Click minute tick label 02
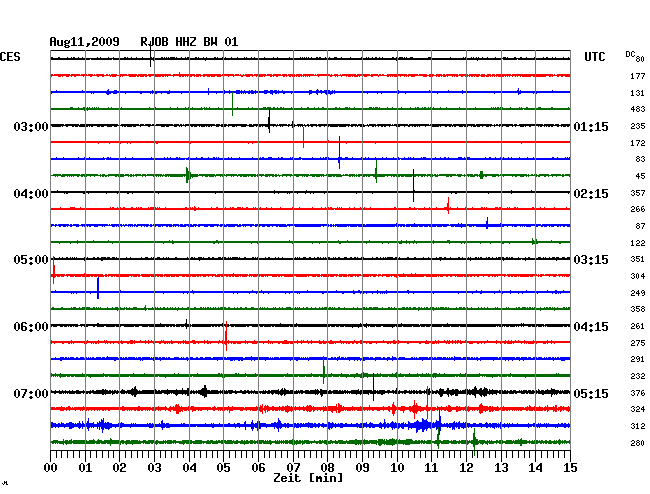 (x=119, y=468)
